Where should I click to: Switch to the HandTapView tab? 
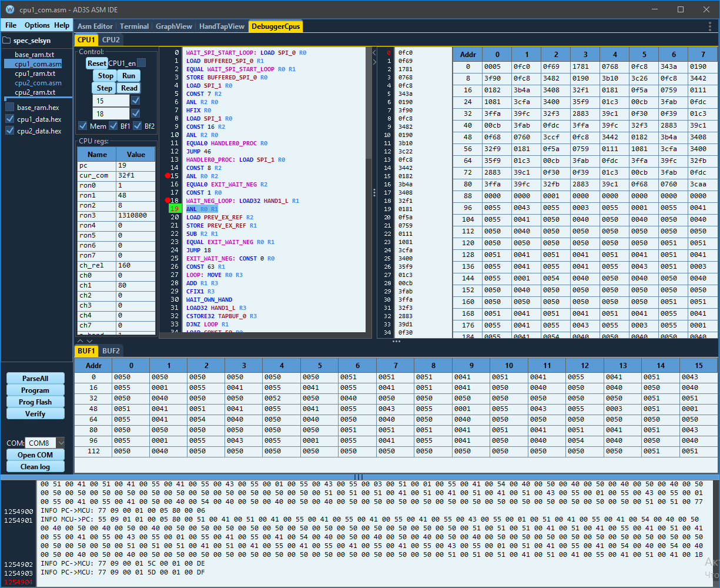[222, 26]
